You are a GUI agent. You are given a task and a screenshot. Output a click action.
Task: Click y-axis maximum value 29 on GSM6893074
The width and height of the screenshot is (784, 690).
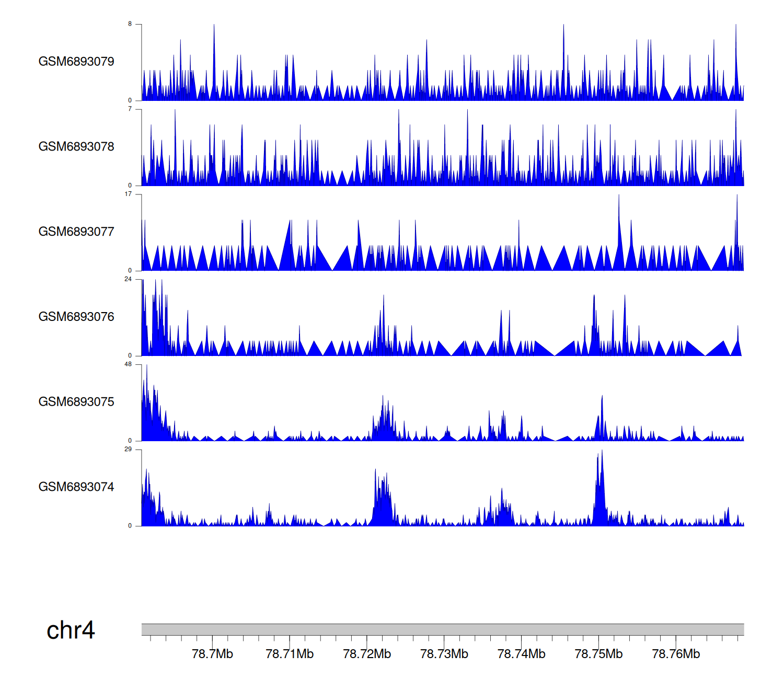pyautogui.click(x=128, y=450)
